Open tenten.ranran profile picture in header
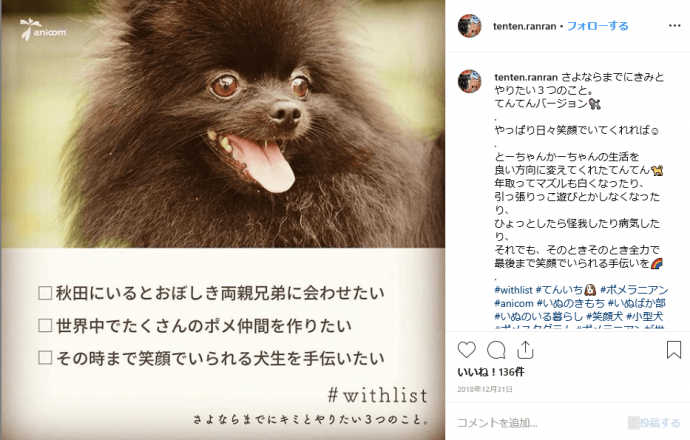This screenshot has width=690, height=440. [x=470, y=26]
